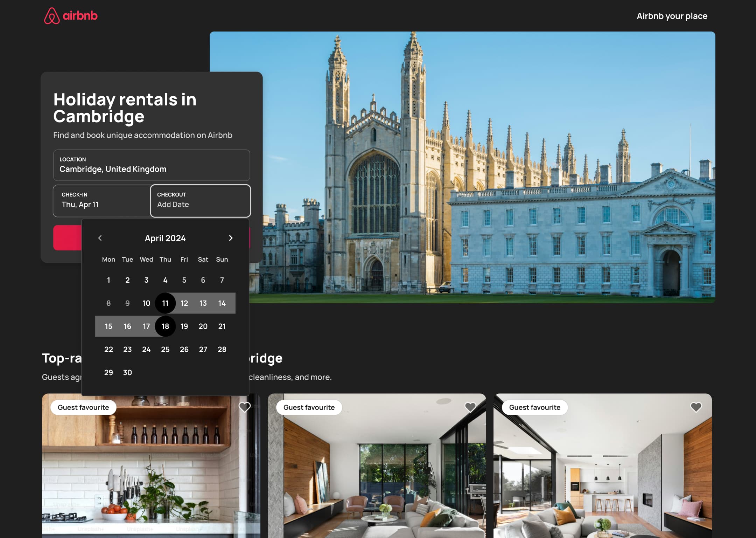Screen dimensions: 756x538
Task: Choose April 26 Friday date
Action: 184,349
